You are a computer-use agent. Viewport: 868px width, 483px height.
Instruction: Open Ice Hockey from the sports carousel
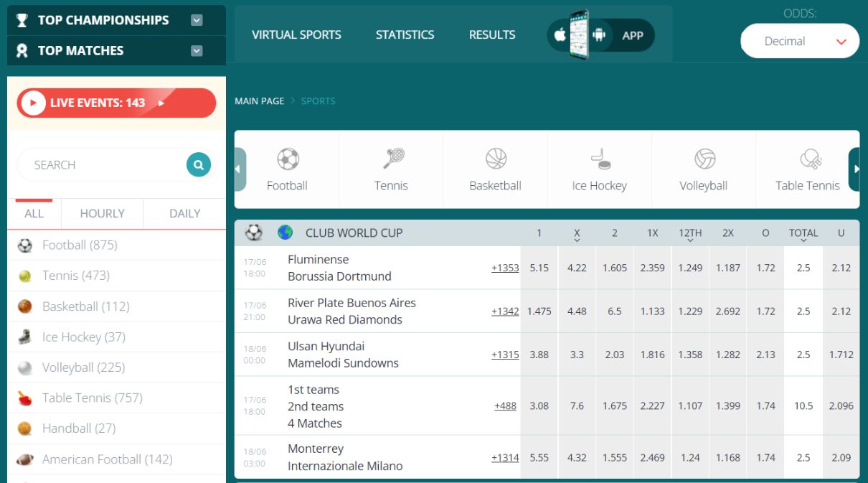click(x=600, y=159)
